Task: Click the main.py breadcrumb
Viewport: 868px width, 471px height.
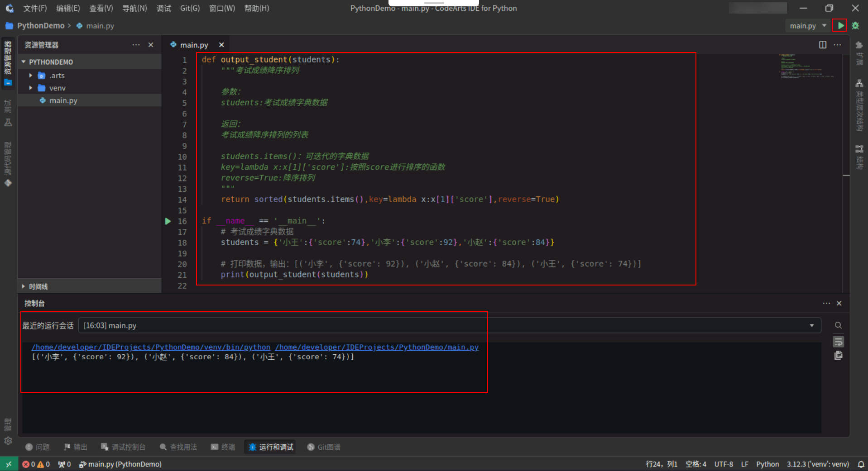Action: tap(100, 26)
